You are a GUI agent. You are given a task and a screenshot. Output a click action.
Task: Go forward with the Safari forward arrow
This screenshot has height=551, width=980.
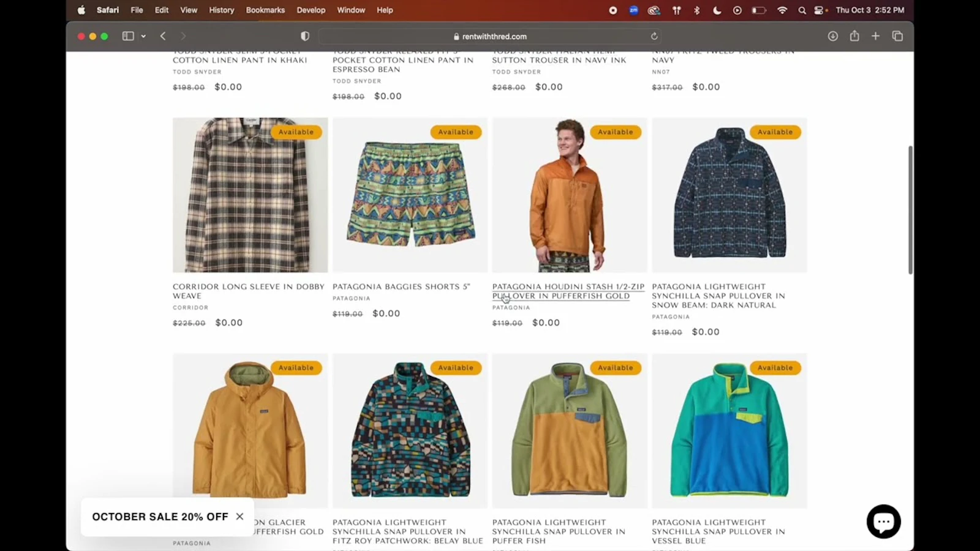coord(183,36)
